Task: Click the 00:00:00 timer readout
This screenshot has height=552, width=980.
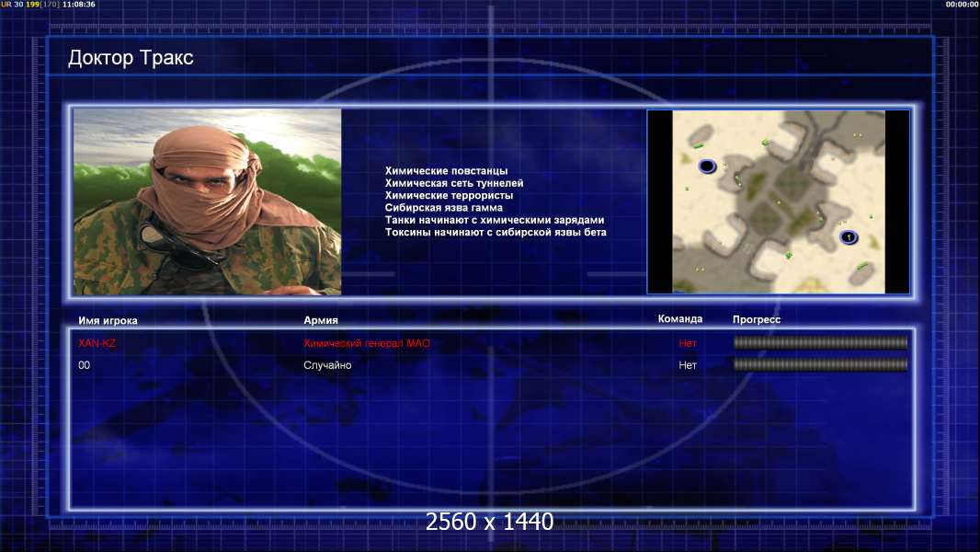Action: (x=962, y=5)
